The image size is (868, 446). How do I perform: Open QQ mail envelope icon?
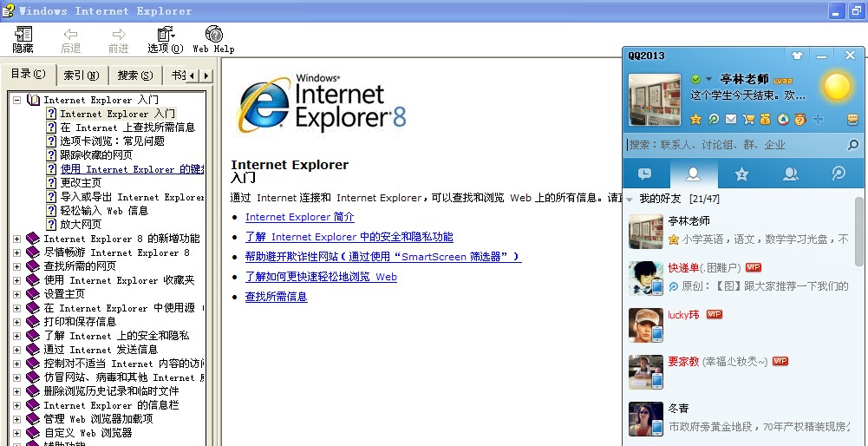731,119
